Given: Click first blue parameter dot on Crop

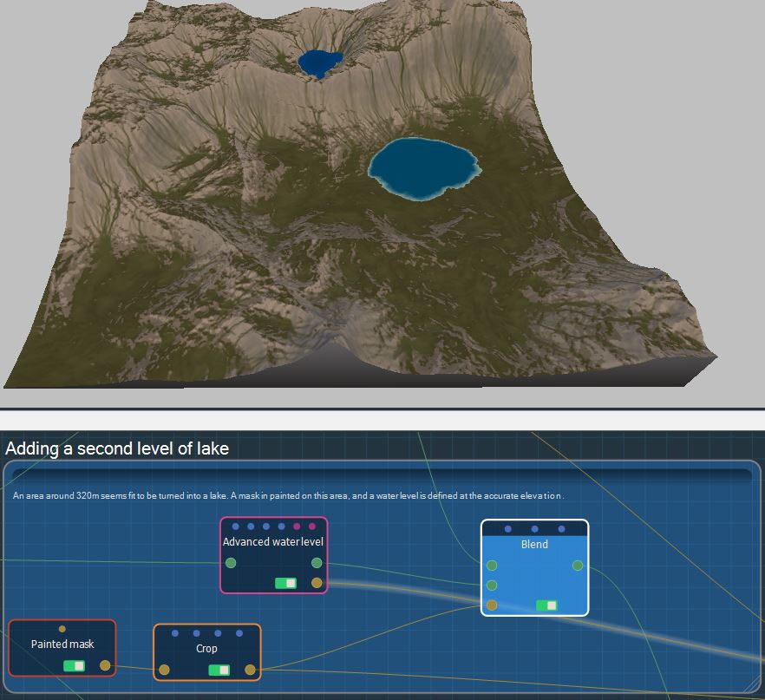Looking at the screenshot, I should pyautogui.click(x=175, y=633).
